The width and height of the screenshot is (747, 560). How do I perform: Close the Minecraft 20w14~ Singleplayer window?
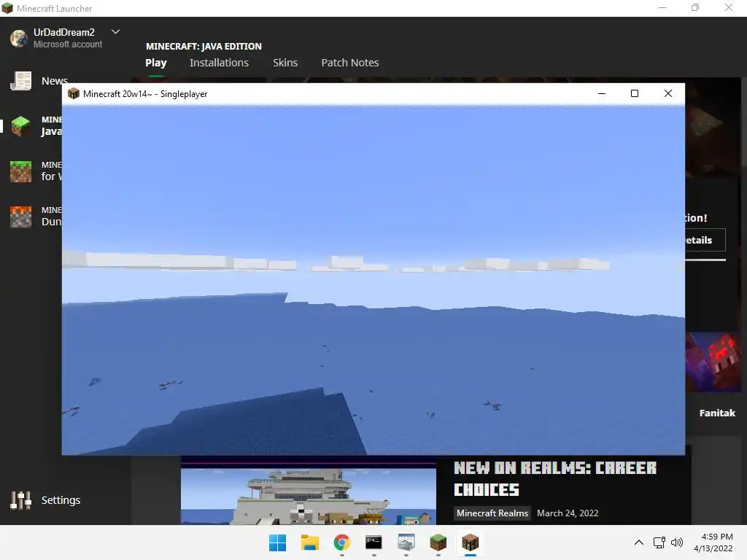tap(668, 93)
